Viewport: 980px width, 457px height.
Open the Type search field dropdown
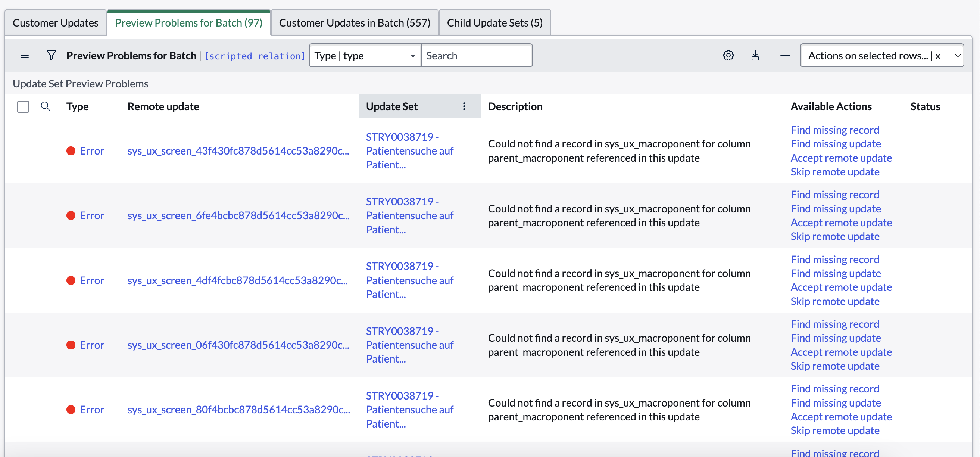point(365,56)
